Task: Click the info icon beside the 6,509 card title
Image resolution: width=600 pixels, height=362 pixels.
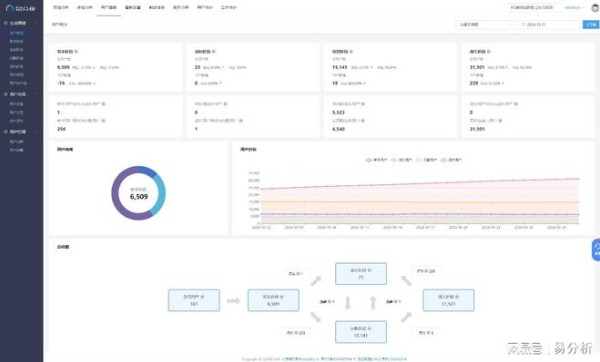Action: coord(77,51)
